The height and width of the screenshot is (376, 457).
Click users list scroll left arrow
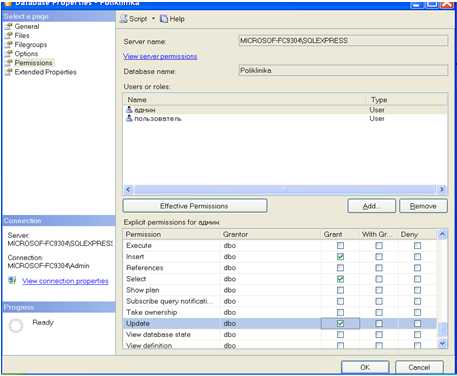[x=128, y=189]
